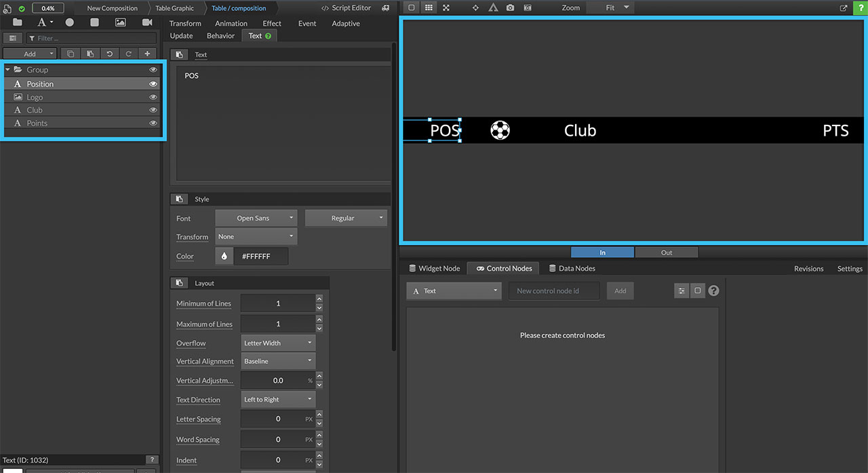868x473 pixels.
Task: Open the Effect tab
Action: coord(272,23)
